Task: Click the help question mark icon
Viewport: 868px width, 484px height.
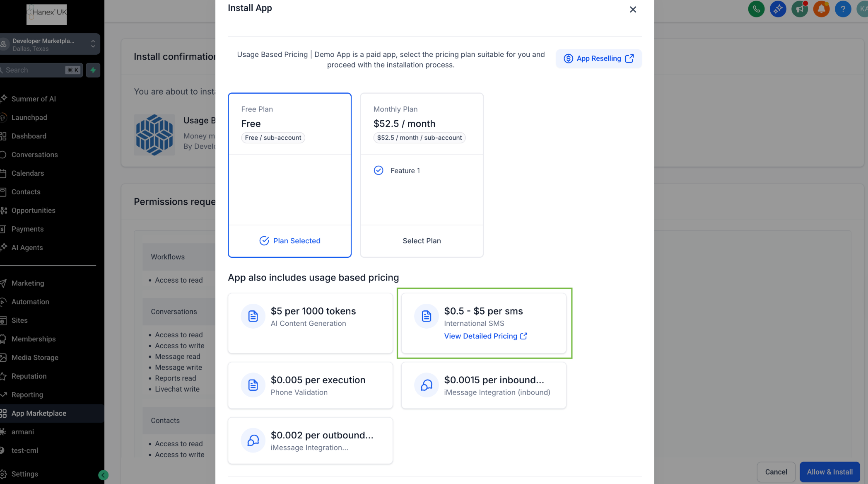Action: coord(843,9)
